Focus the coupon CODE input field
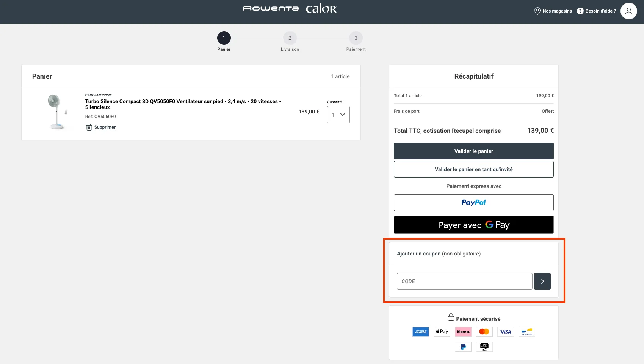The image size is (644, 364). [x=464, y=281]
